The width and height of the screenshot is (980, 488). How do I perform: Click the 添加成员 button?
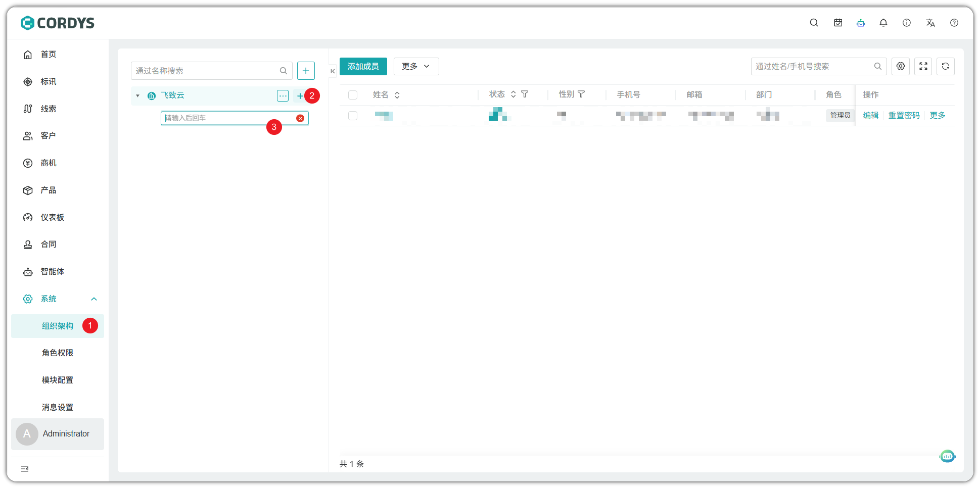(363, 66)
